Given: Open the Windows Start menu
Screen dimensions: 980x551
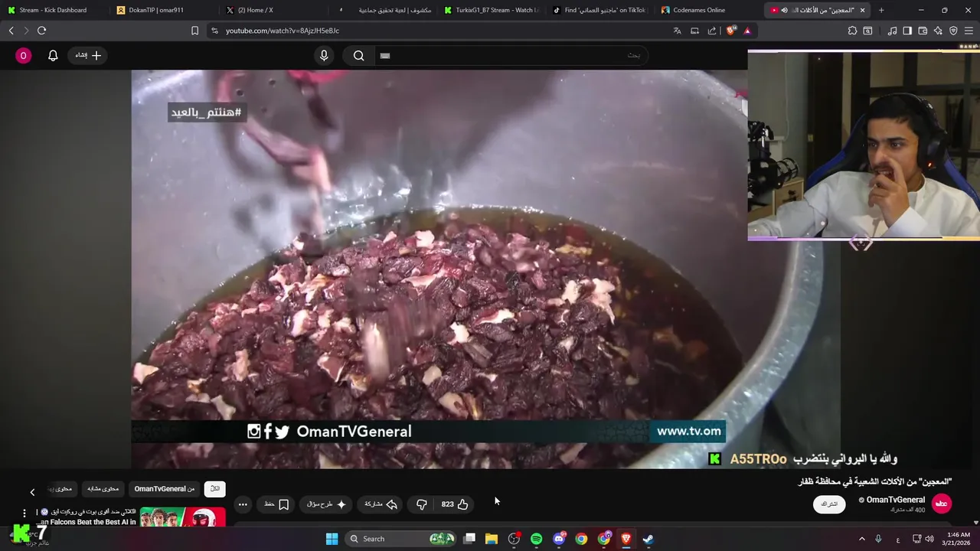Looking at the screenshot, I should [x=332, y=539].
